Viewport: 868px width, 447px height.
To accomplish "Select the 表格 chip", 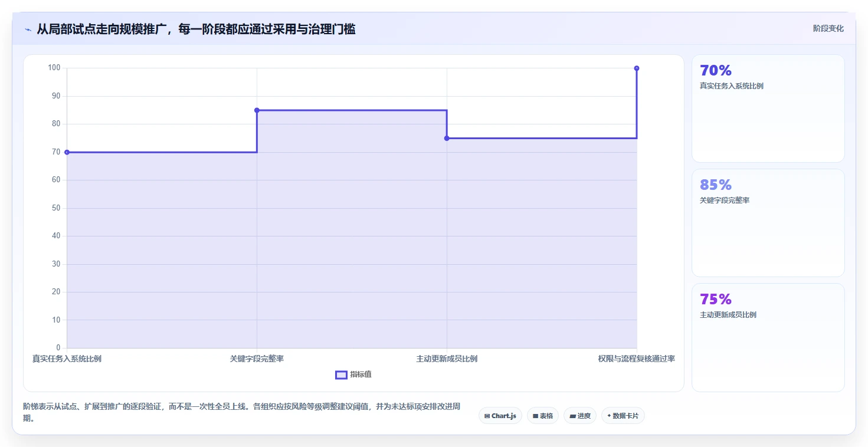I will [542, 416].
